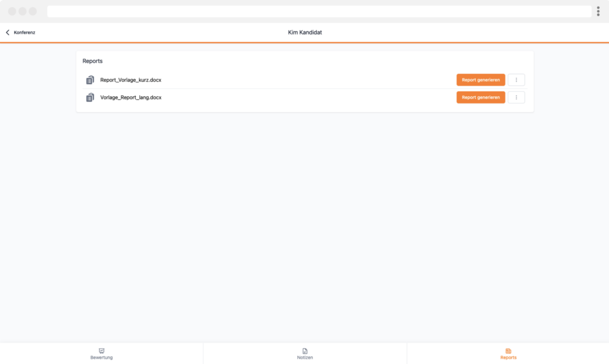This screenshot has width=609, height=364.
Task: Open options menu for Report_Vorlage_kurz.docx
Action: 516,80
